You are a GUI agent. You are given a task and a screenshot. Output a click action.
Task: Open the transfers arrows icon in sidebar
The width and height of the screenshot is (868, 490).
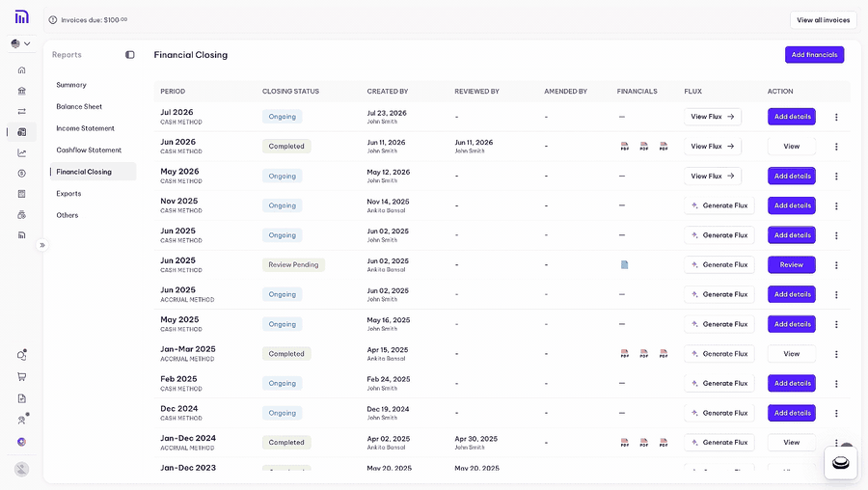coord(21,111)
